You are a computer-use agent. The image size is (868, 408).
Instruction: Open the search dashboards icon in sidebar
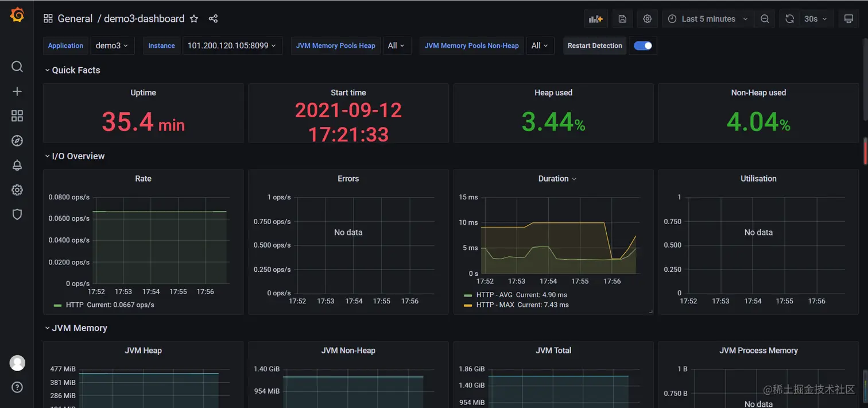tap(17, 67)
